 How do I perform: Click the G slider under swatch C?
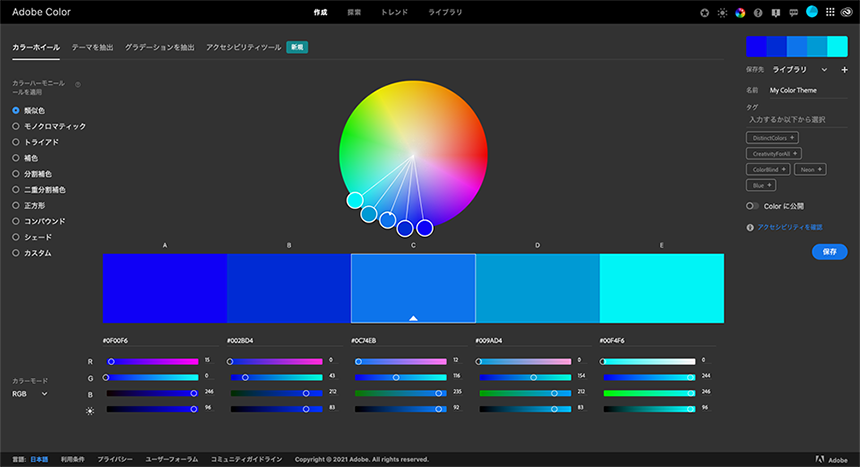[x=401, y=378]
